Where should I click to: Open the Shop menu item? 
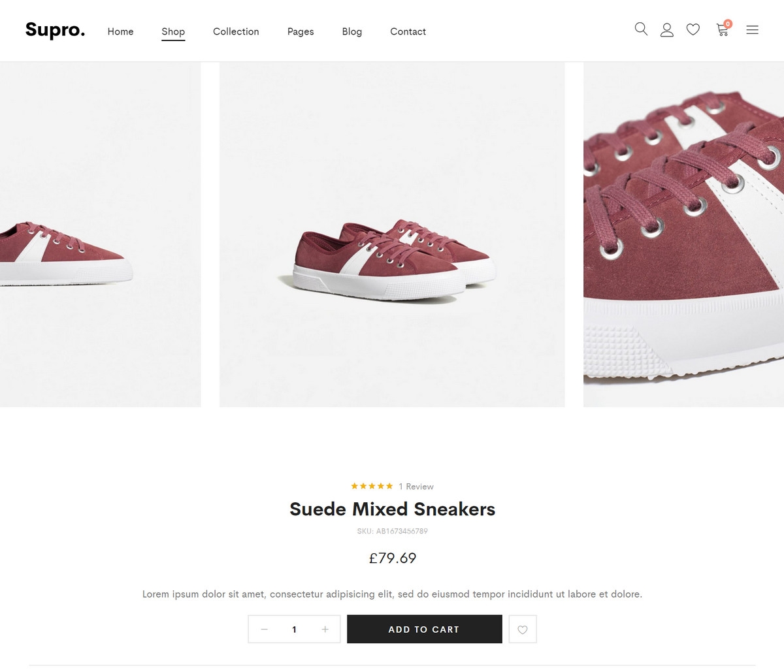173,31
